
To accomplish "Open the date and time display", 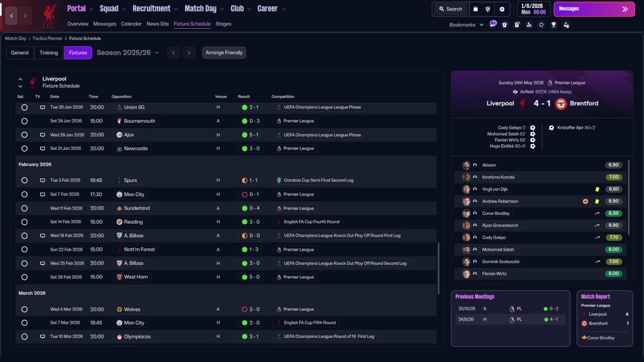I will click(x=533, y=9).
